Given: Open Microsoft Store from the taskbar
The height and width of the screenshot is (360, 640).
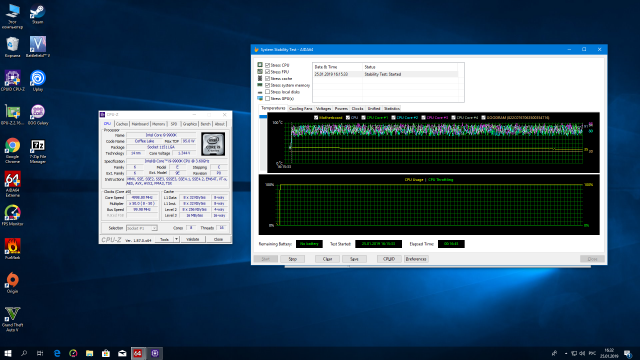Looking at the screenshot, I should [106, 353].
